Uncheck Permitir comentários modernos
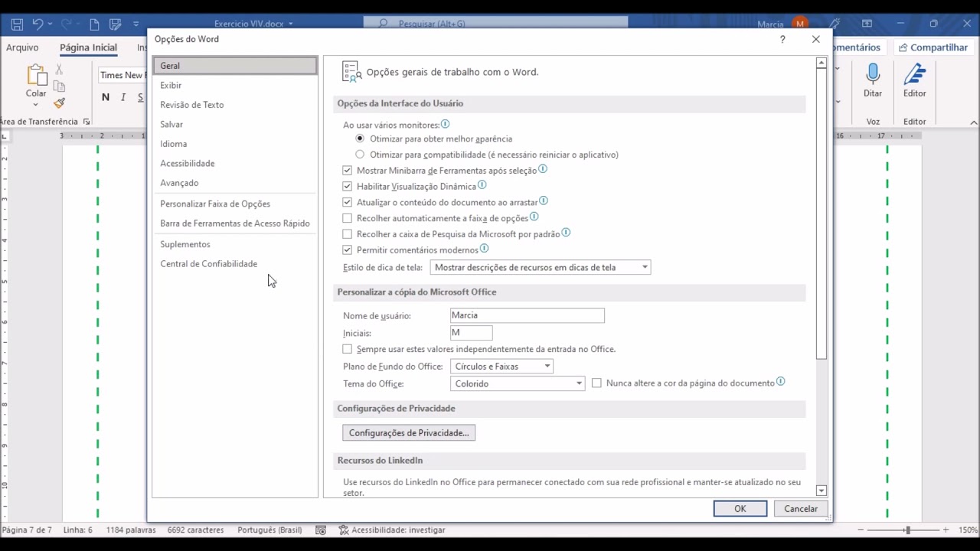980x551 pixels. (x=348, y=250)
